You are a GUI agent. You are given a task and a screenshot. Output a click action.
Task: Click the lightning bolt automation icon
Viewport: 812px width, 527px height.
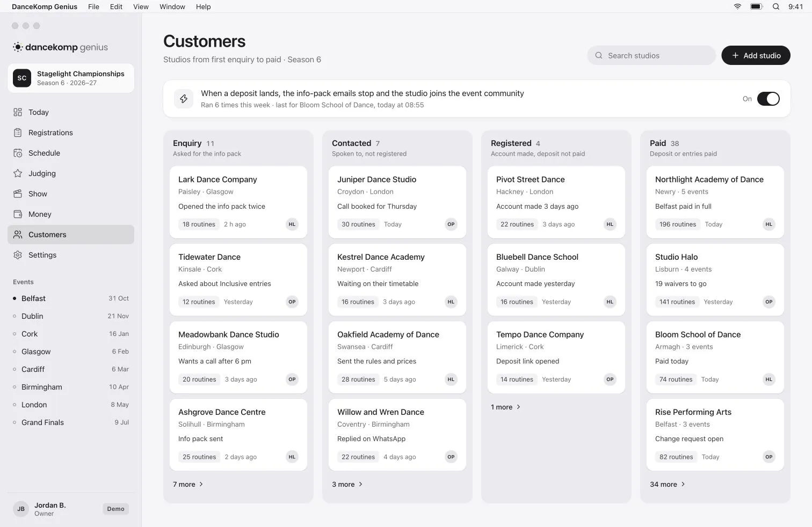click(184, 99)
